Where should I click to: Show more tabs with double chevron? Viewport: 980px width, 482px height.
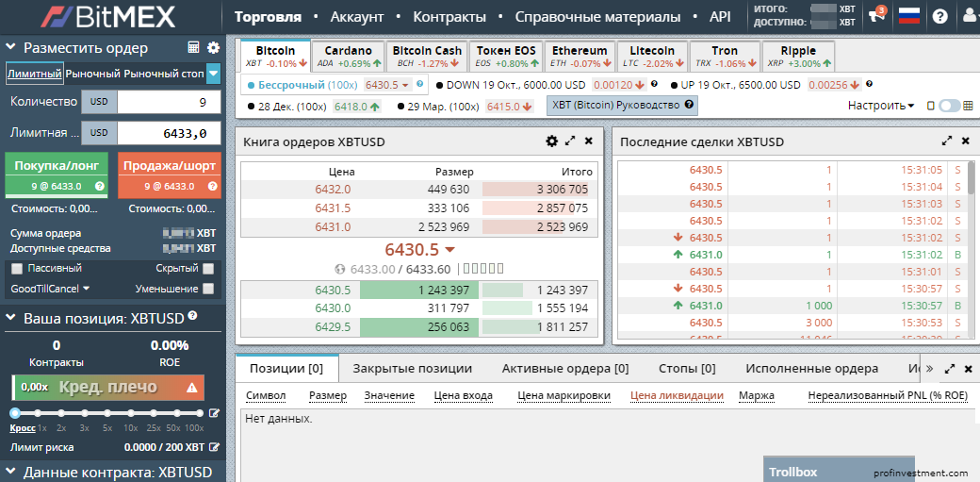pyautogui.click(x=929, y=368)
